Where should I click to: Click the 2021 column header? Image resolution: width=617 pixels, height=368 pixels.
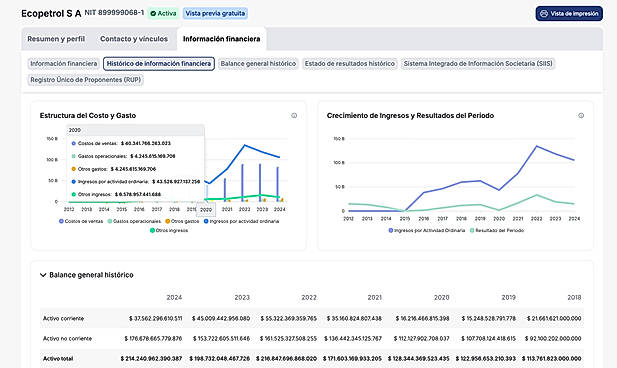tap(374, 298)
